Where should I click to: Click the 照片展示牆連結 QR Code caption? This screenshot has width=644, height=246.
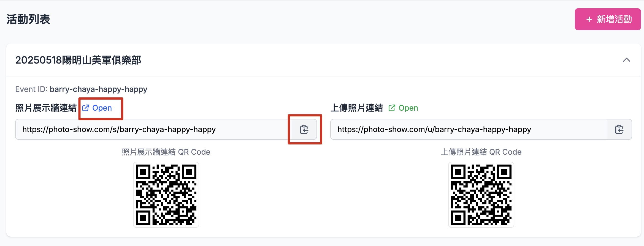point(166,152)
